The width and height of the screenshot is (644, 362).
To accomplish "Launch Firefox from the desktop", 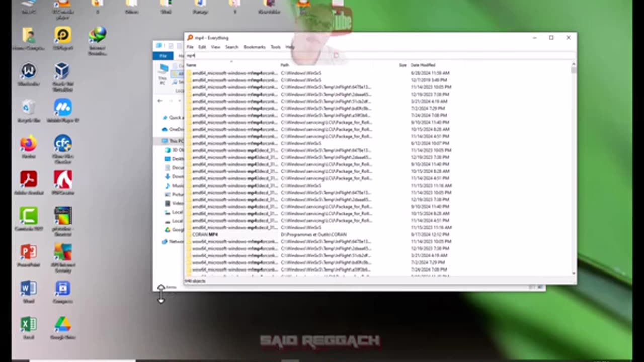I will (29, 147).
